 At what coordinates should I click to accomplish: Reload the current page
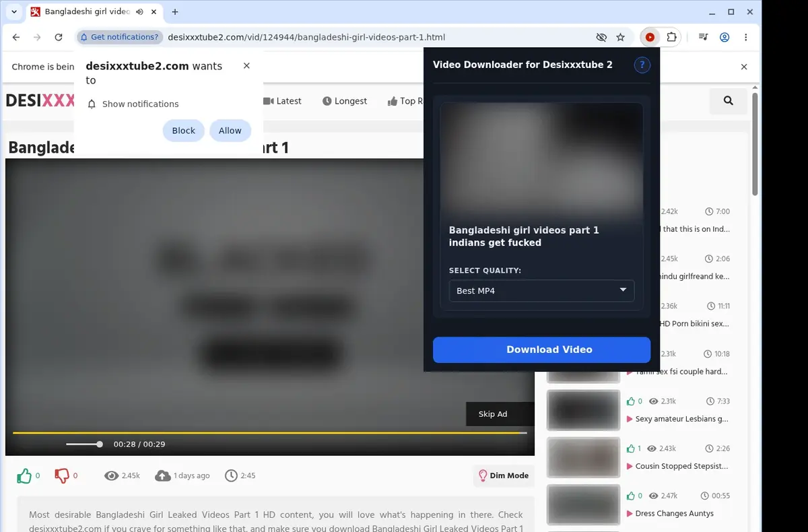click(x=59, y=38)
